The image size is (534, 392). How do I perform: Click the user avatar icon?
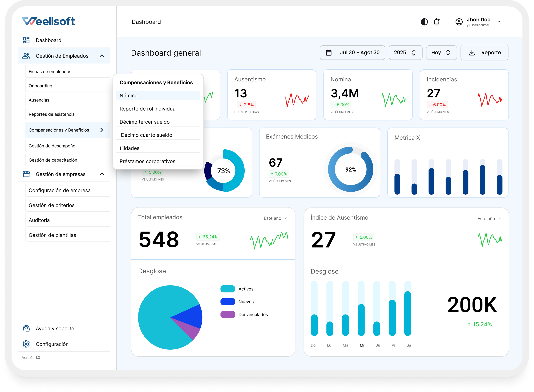[459, 22]
